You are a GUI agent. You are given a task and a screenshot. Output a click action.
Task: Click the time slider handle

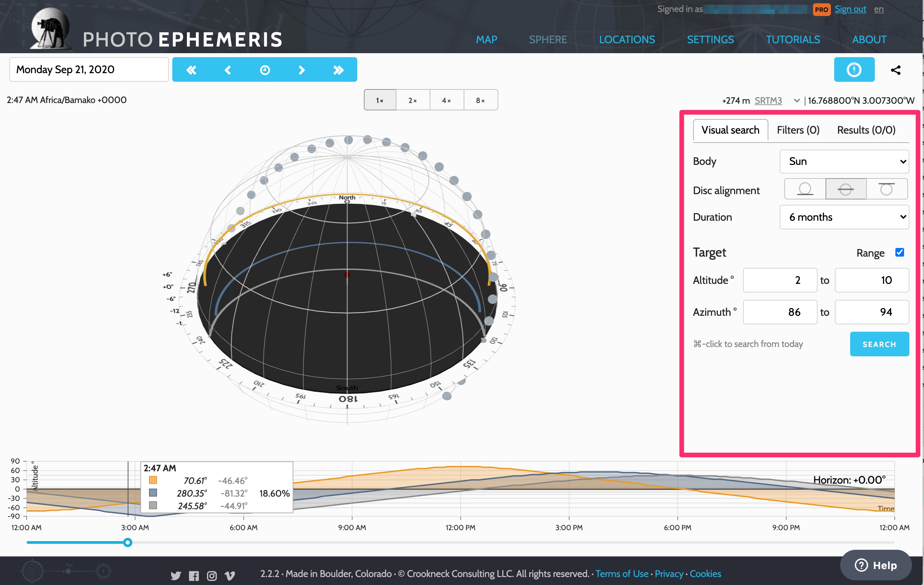128,542
